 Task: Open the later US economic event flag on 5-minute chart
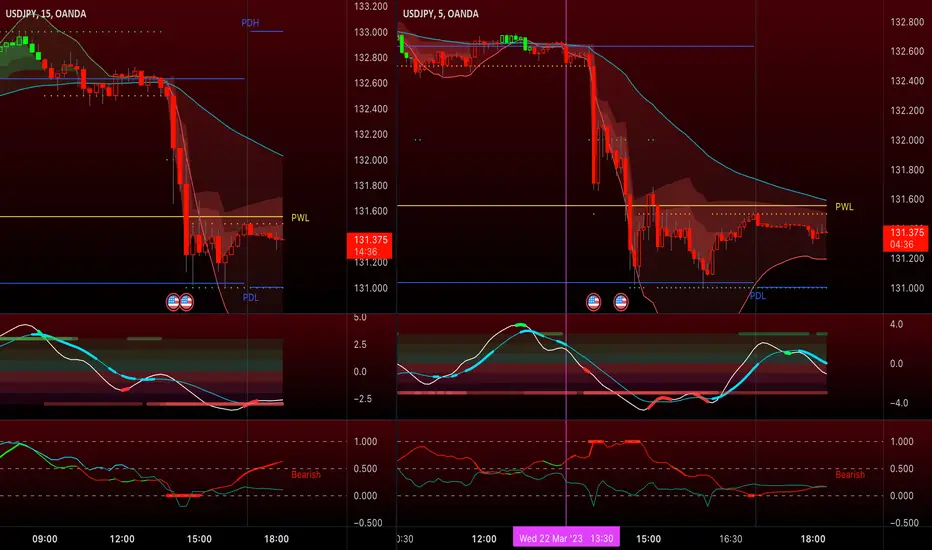621,302
